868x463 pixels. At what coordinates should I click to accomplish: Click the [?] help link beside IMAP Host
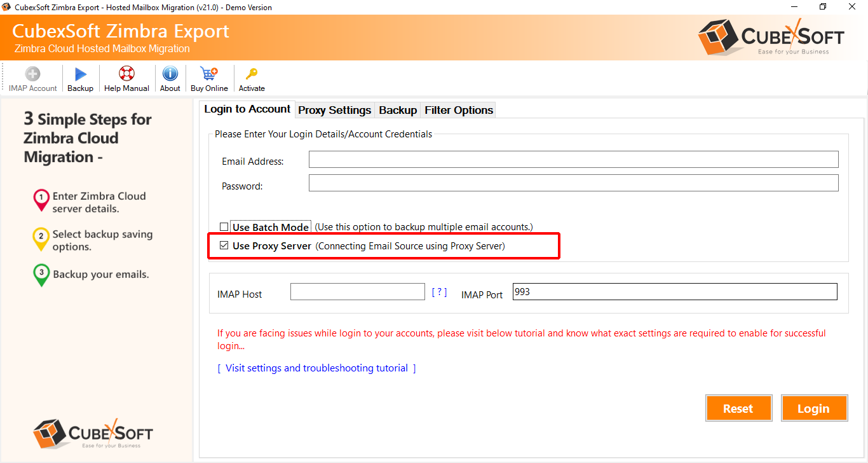(x=439, y=292)
